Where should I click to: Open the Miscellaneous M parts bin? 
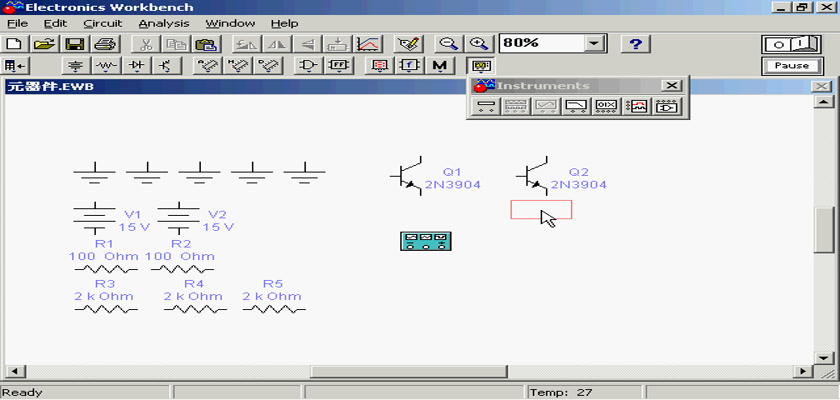(440, 66)
